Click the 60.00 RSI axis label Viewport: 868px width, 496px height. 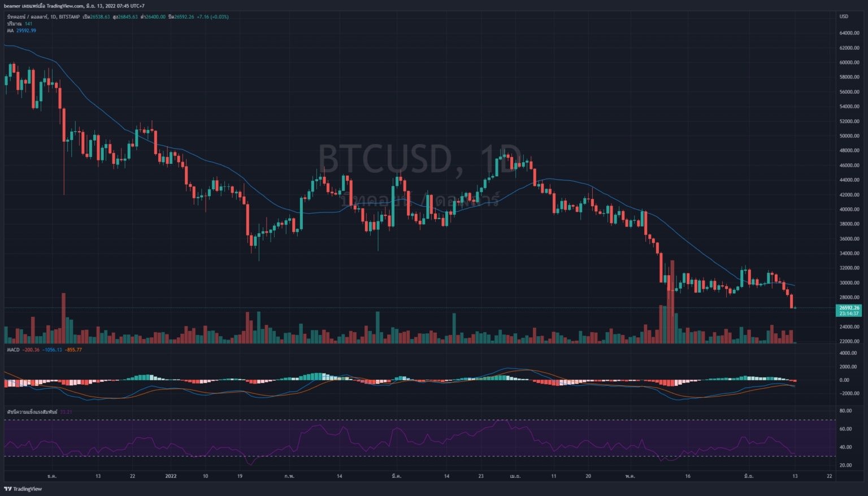click(845, 429)
